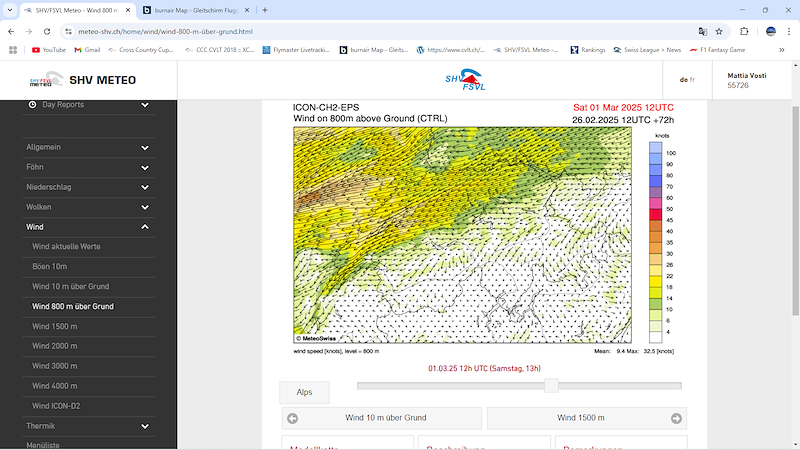Open the browser extensions puzzle icon

point(744,31)
